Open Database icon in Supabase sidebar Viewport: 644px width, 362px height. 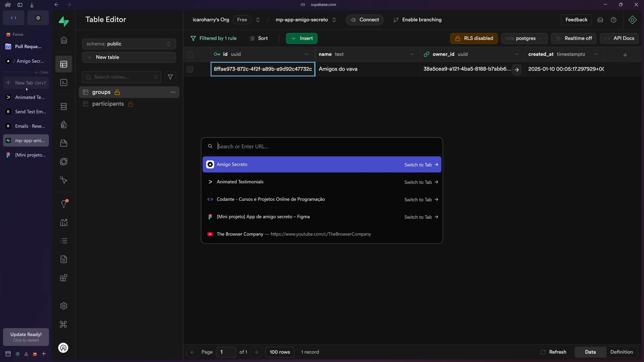[64, 107]
